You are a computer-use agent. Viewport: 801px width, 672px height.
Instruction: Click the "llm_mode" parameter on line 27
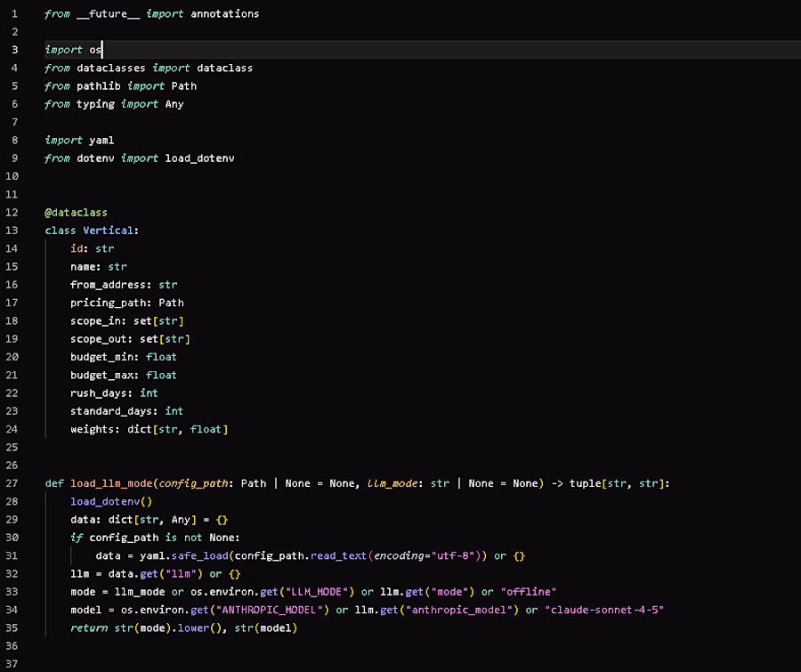click(x=392, y=483)
